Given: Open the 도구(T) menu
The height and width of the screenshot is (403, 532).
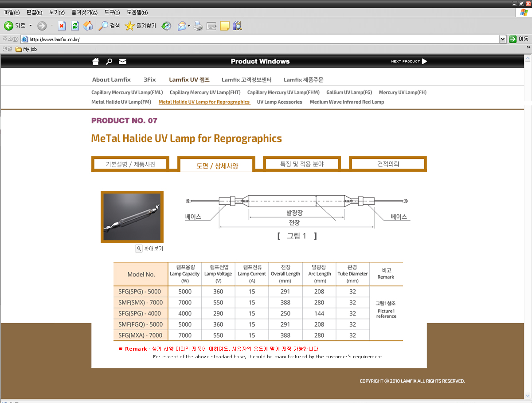Looking at the screenshot, I should pyautogui.click(x=113, y=12).
